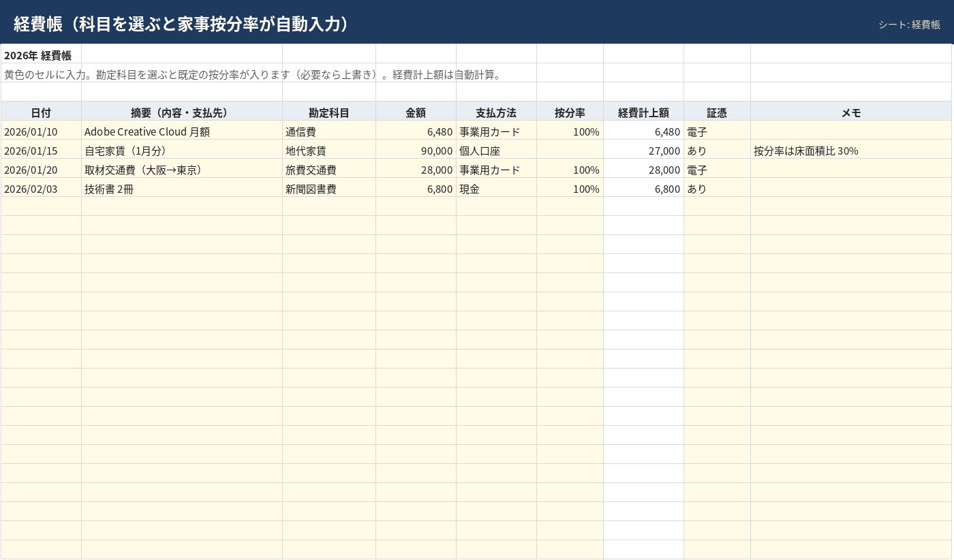Click 証憑 cell '電子' in Adobe row
Image resolution: width=954 pixels, height=560 pixels.
coord(717,131)
